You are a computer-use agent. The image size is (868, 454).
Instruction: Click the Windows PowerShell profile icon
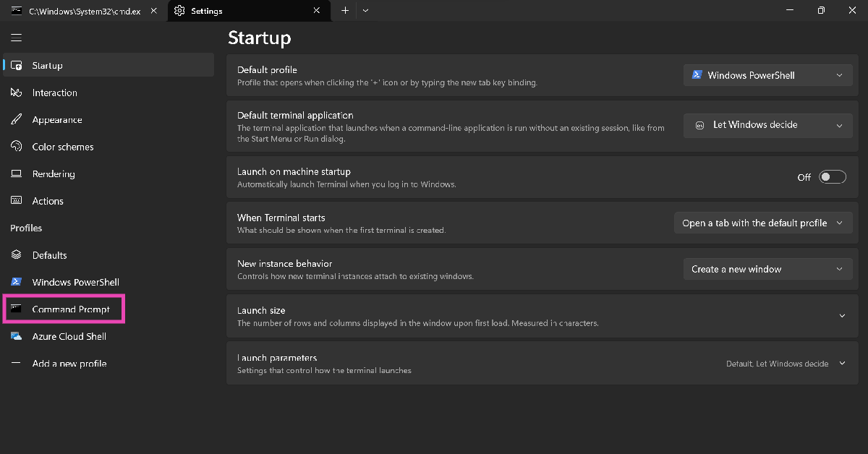pos(17,282)
